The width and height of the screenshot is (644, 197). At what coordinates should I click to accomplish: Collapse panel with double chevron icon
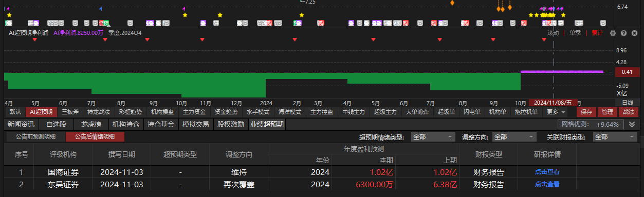[632, 124]
